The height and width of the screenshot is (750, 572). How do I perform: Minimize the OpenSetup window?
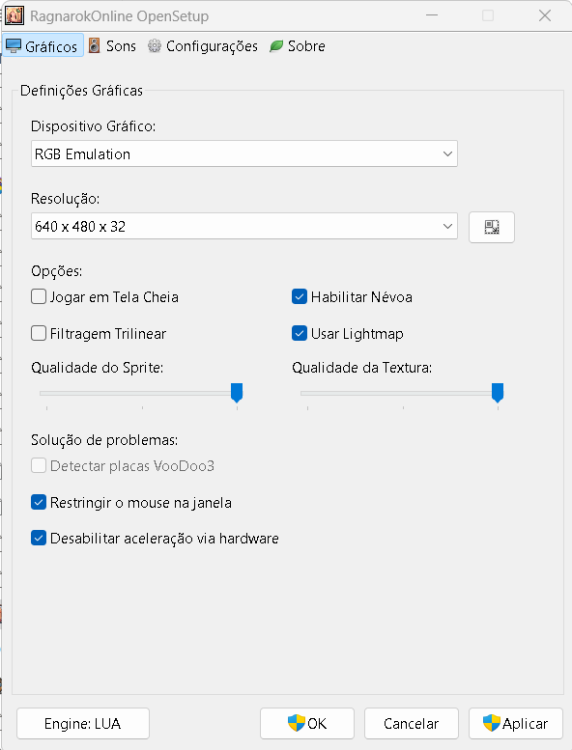point(432,16)
